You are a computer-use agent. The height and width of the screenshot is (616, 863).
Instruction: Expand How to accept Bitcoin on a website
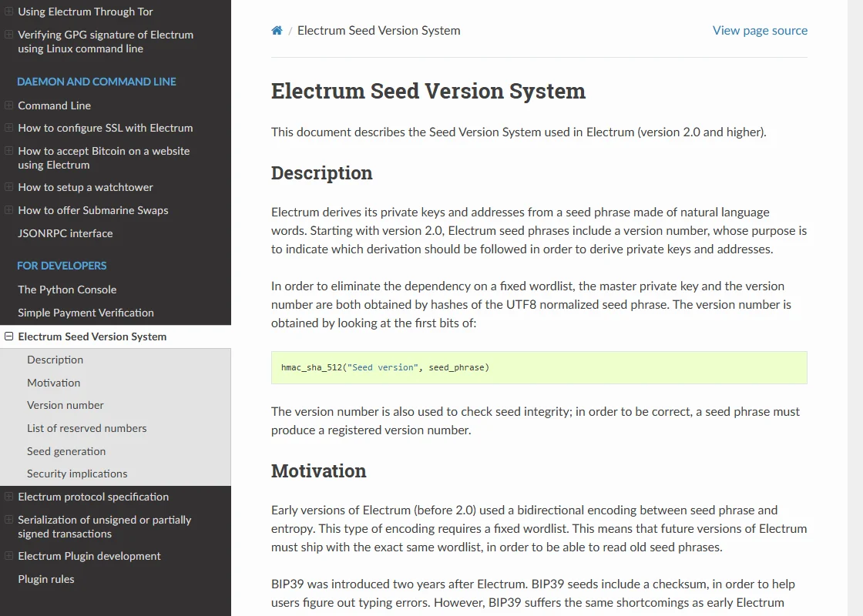[8, 150]
